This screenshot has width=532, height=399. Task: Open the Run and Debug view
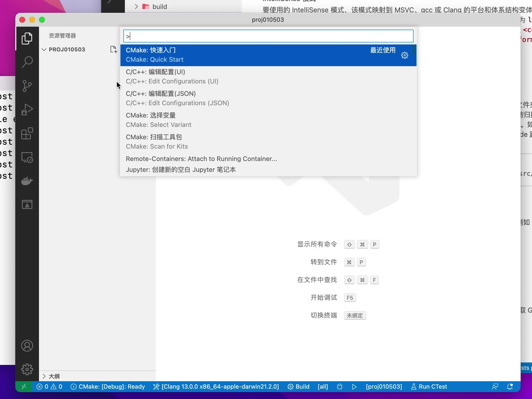tap(27, 109)
